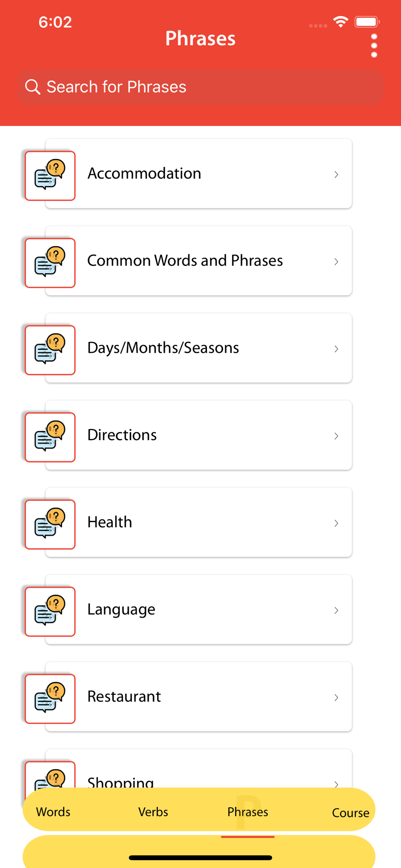Open the Common Words and Phrases category
The width and height of the screenshot is (401, 868).
coord(185,261)
